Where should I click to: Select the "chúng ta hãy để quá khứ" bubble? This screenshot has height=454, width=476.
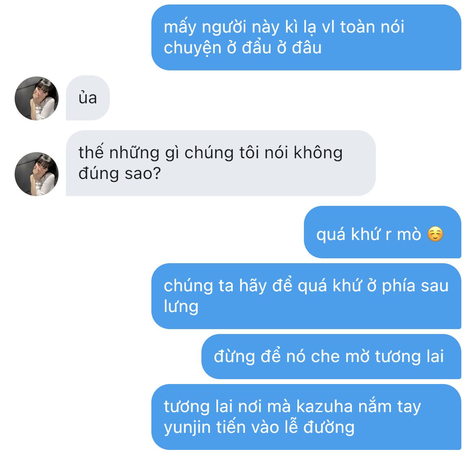[x=306, y=296]
